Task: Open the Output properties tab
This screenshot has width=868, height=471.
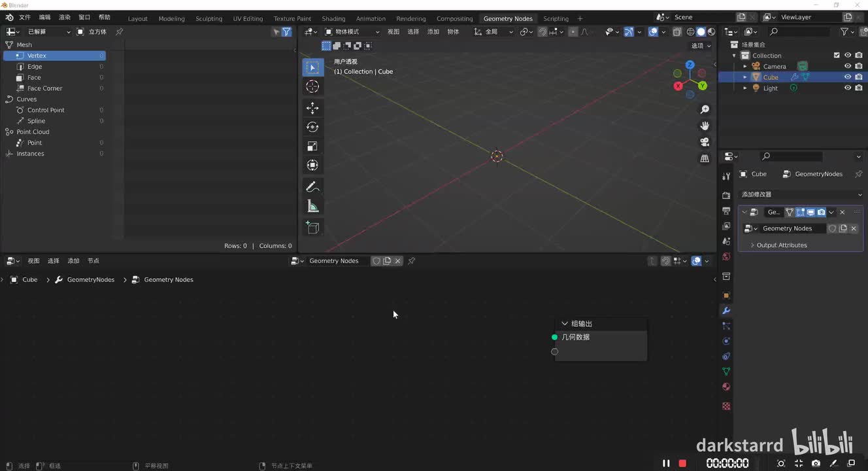Action: coord(726,211)
